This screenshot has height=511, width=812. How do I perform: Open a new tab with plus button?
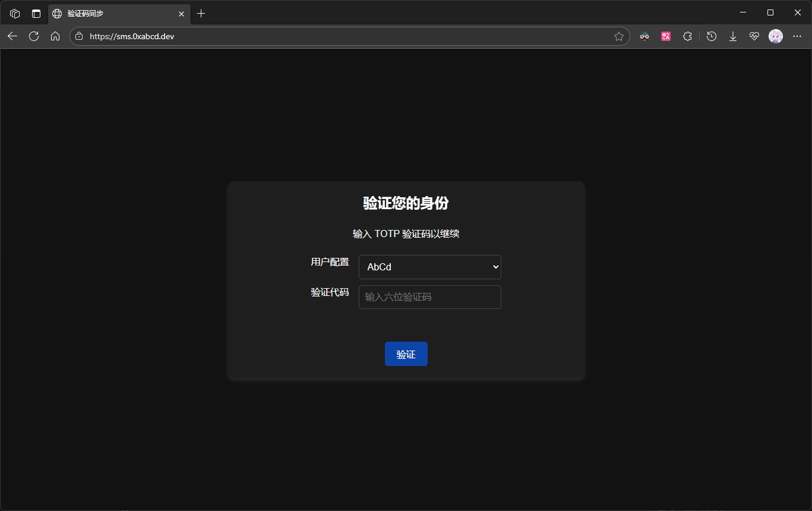pos(201,13)
